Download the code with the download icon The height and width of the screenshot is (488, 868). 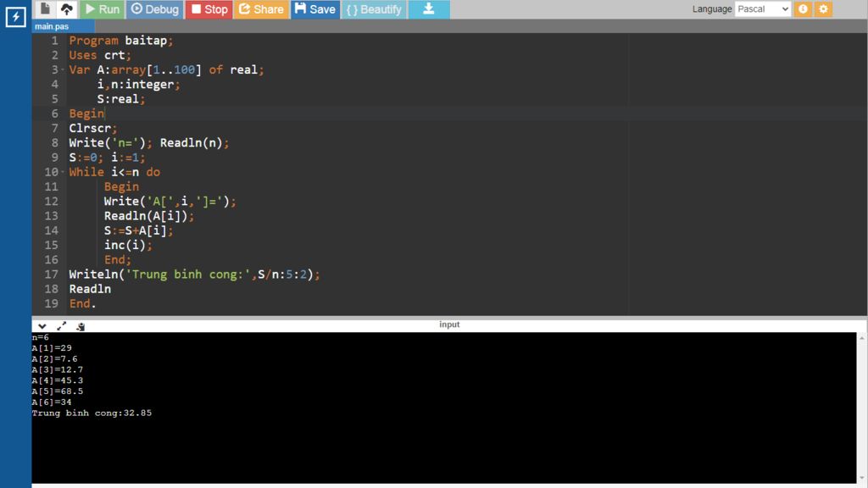tap(429, 8)
